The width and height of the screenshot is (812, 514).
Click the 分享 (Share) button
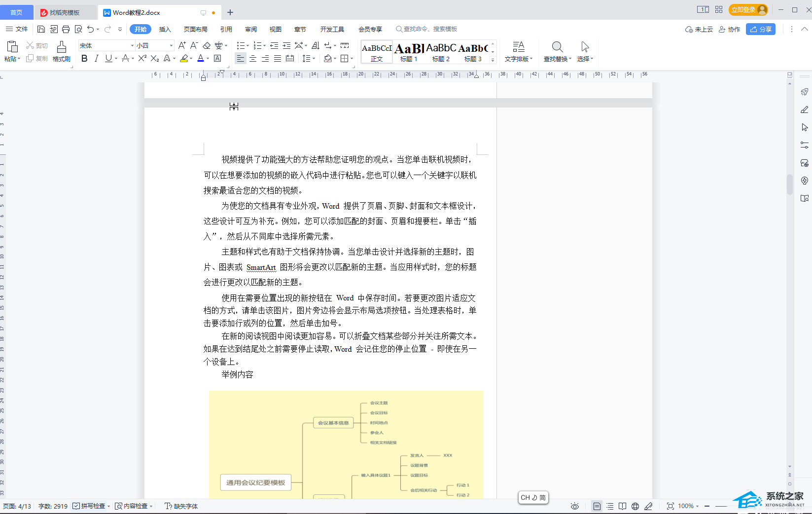pos(760,29)
